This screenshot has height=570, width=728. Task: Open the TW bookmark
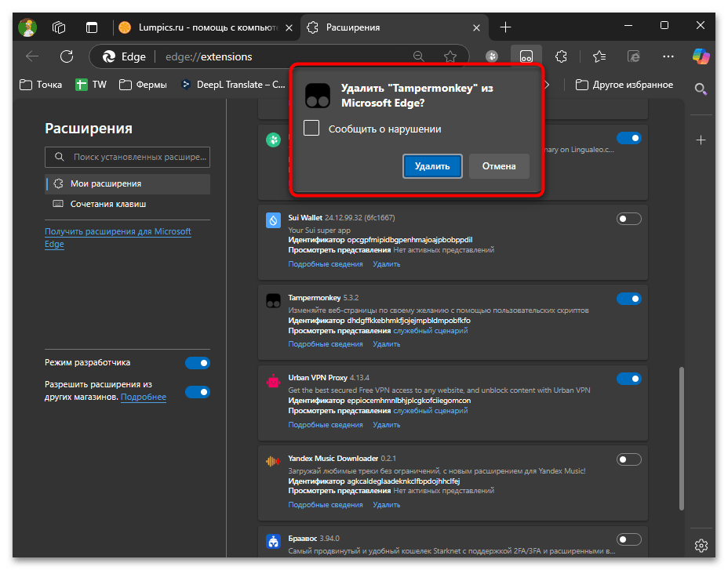click(x=91, y=85)
